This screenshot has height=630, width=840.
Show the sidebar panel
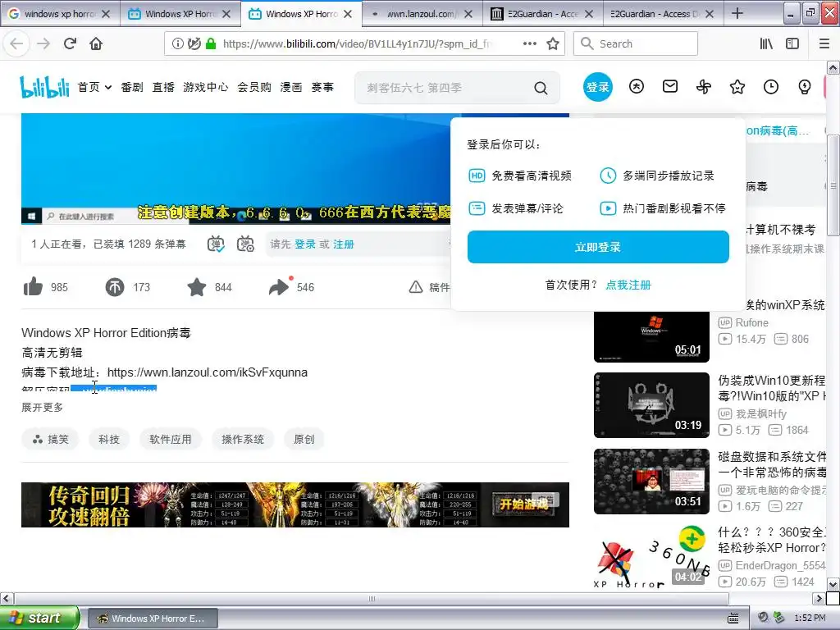point(792,44)
